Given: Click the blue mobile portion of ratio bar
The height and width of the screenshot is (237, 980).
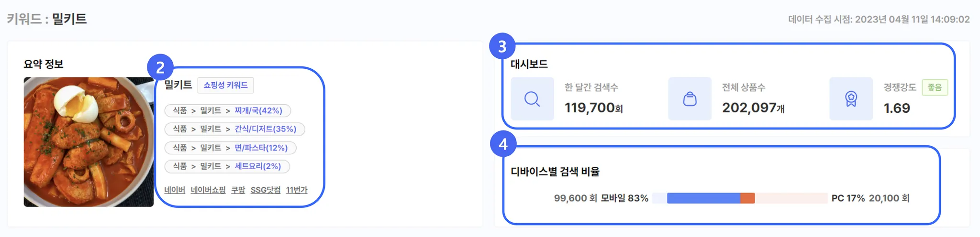Looking at the screenshot, I should click(703, 198).
